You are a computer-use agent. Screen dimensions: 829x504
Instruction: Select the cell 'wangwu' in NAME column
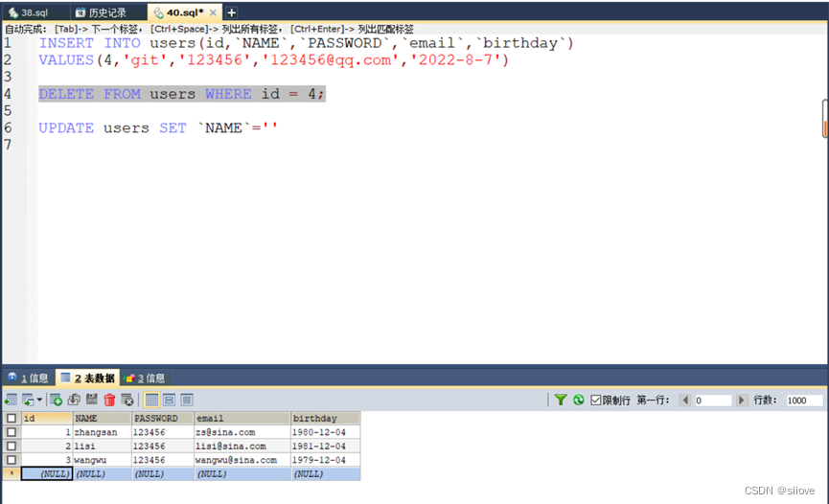point(102,460)
